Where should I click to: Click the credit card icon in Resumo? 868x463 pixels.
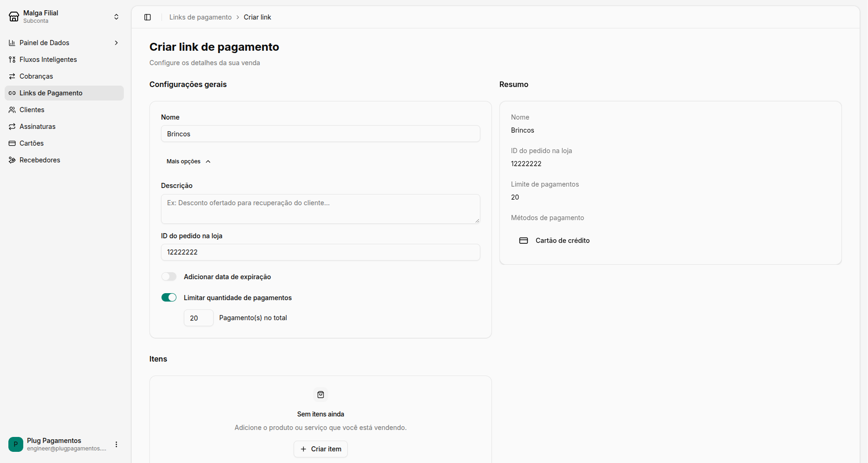[524, 241]
